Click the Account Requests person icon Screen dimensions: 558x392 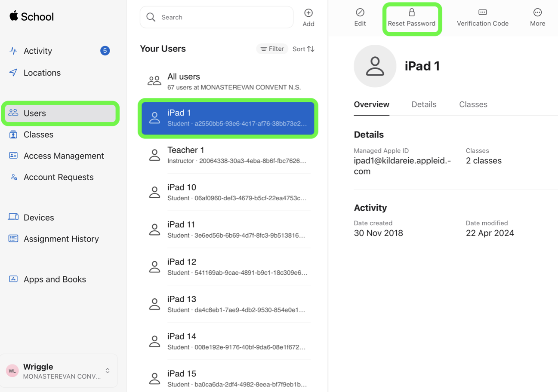click(x=14, y=177)
